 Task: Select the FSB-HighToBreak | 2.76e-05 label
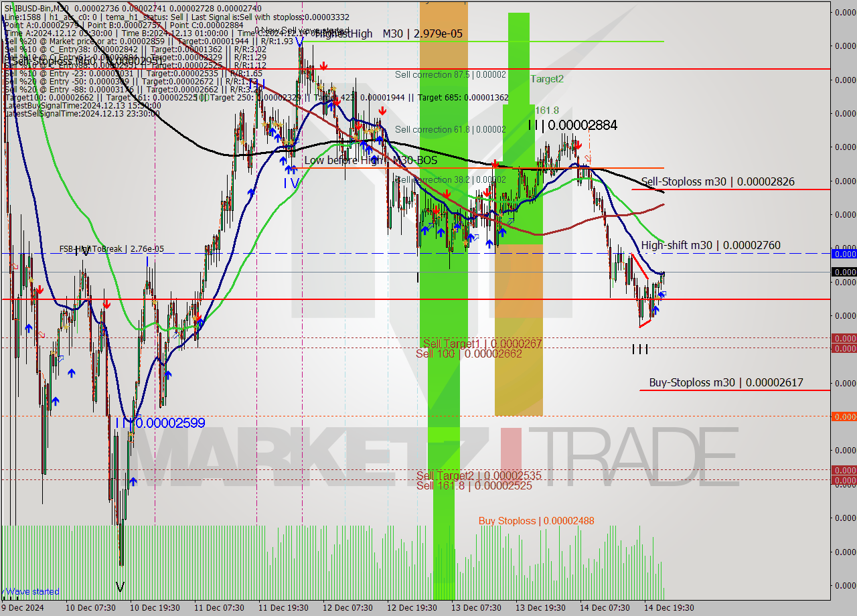point(111,249)
